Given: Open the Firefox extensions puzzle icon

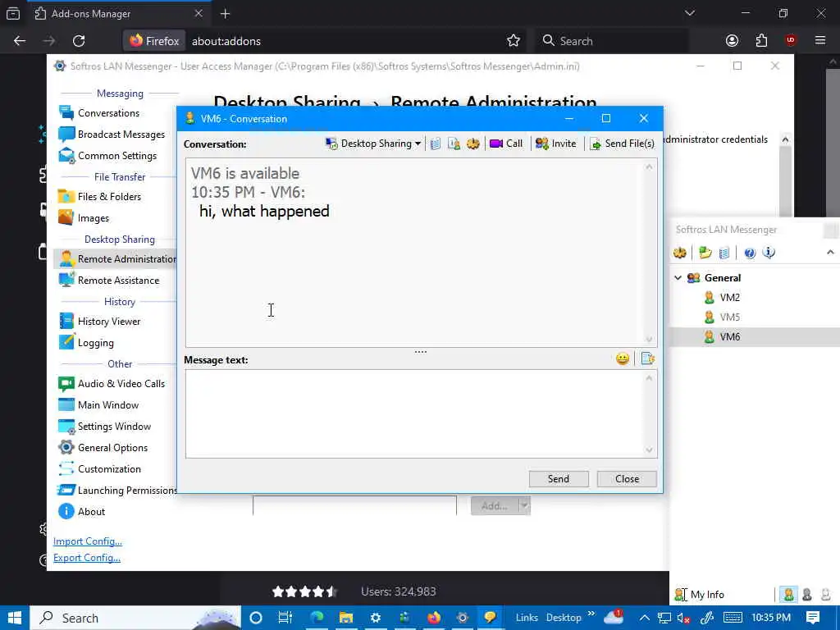Looking at the screenshot, I should pyautogui.click(x=761, y=41).
